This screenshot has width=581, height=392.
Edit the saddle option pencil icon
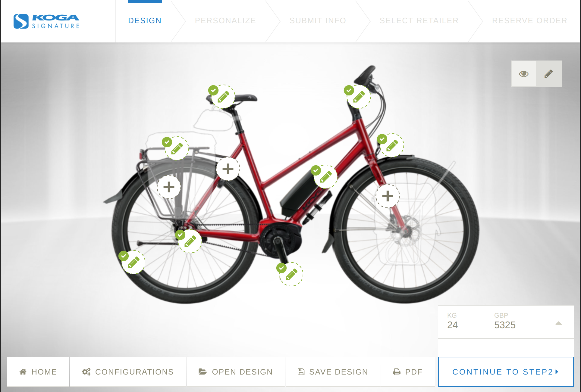pyautogui.click(x=223, y=97)
